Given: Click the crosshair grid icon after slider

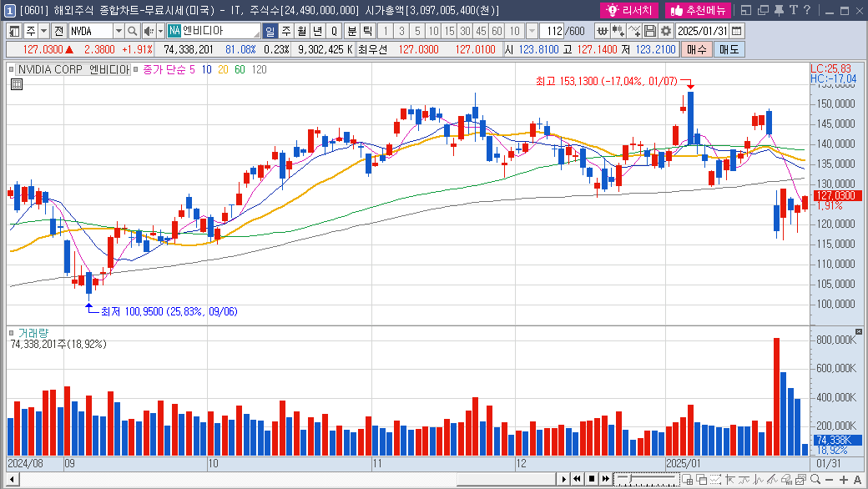Looking at the screenshot, I should [687, 479].
